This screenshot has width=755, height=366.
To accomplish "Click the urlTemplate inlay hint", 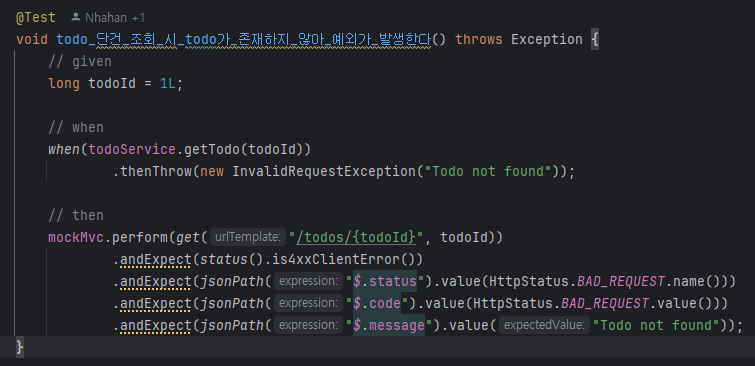I will point(248,237).
